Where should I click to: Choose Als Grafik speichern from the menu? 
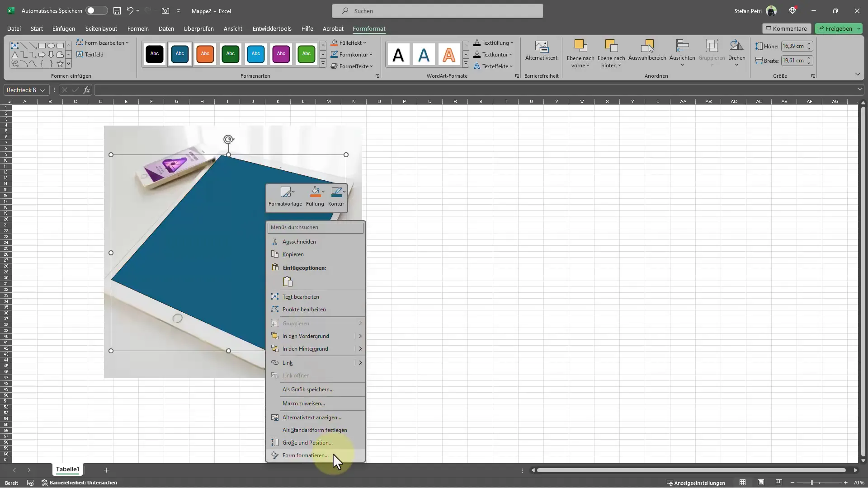[316, 389]
